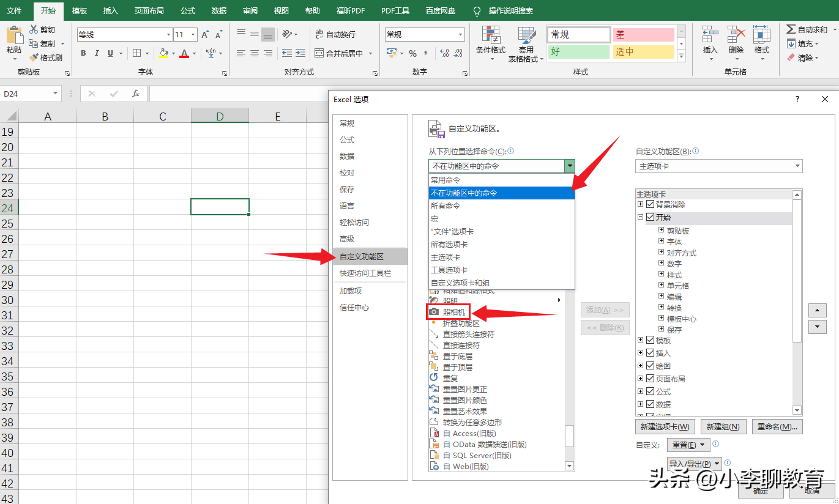Uncheck the 绘图 tab checkbox
Viewport: 839px width, 504px height.
(651, 366)
